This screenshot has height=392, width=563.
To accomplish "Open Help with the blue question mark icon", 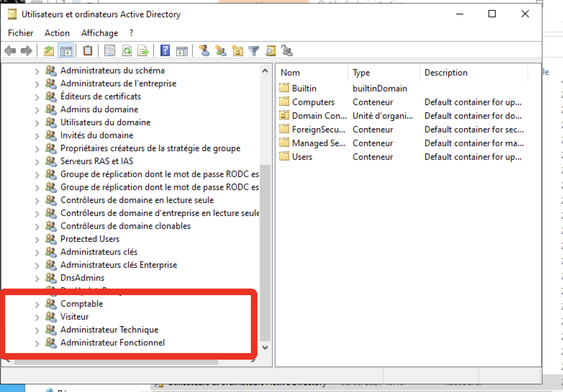I will click(x=165, y=51).
